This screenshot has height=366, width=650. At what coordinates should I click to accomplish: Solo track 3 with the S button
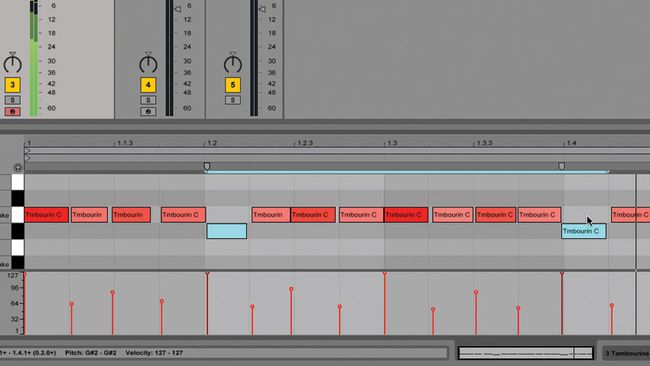click(x=12, y=100)
